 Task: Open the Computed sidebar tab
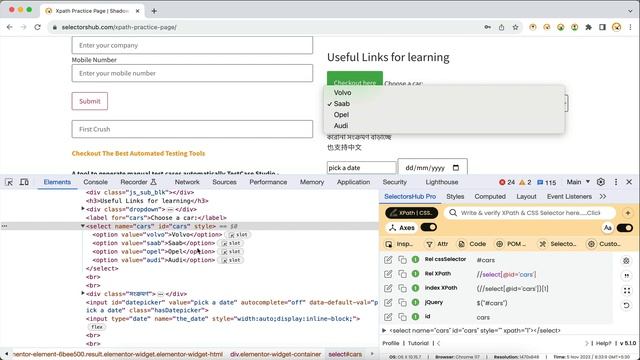point(490,196)
